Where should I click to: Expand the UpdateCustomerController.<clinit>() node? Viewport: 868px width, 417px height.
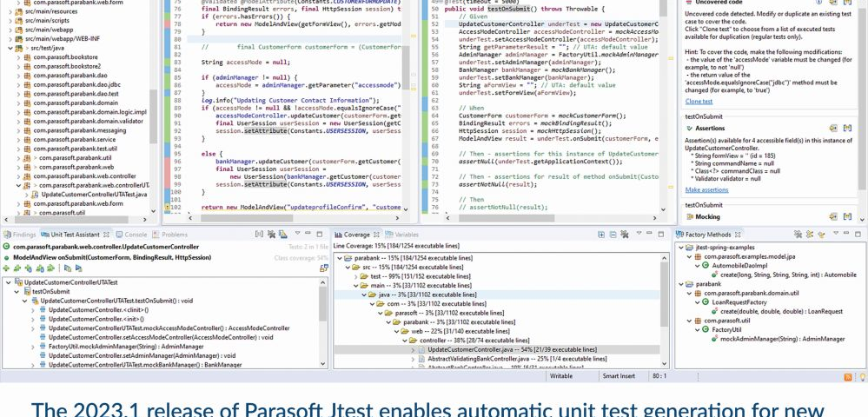point(33,310)
